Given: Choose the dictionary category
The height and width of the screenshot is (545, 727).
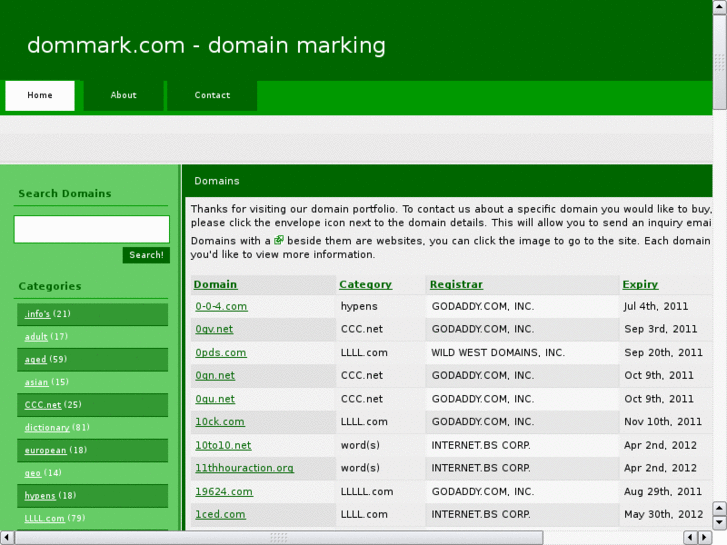Looking at the screenshot, I should (47, 428).
